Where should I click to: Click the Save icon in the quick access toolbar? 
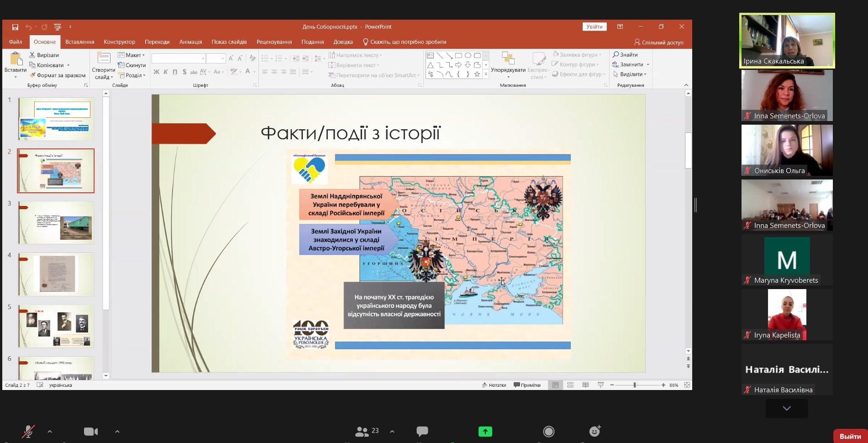[x=15, y=27]
